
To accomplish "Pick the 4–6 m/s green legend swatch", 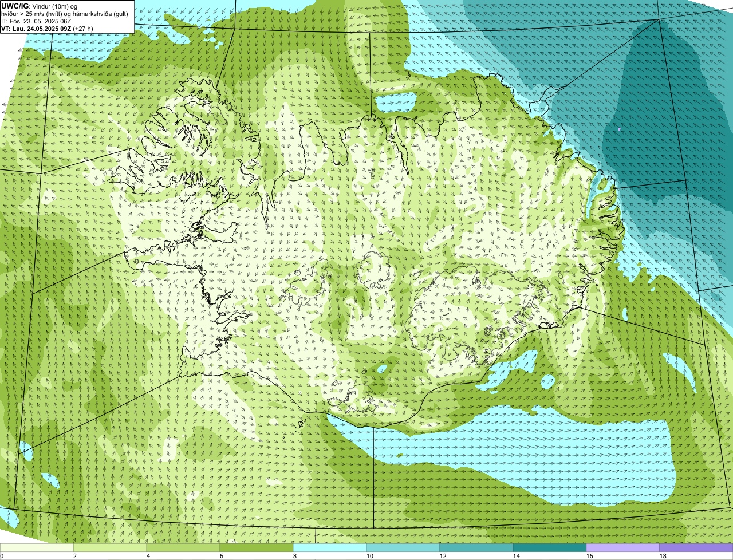I will [x=183, y=548].
